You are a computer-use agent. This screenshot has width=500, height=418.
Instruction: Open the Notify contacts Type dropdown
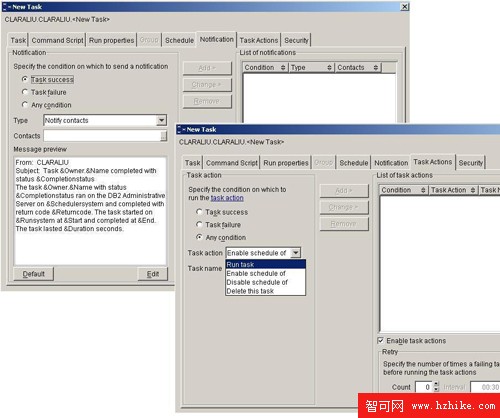pyautogui.click(x=161, y=120)
